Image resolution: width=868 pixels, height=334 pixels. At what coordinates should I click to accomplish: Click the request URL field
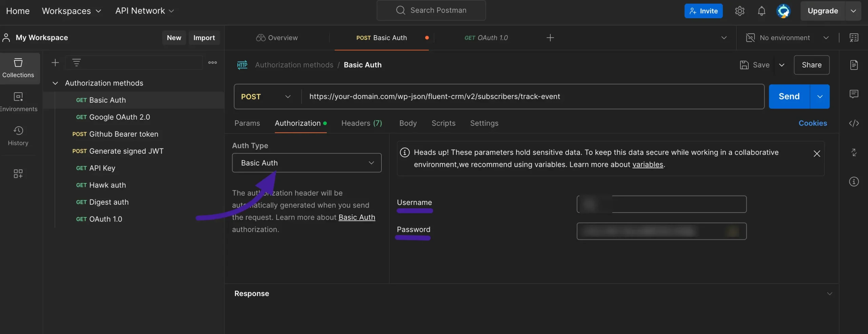[532, 97]
